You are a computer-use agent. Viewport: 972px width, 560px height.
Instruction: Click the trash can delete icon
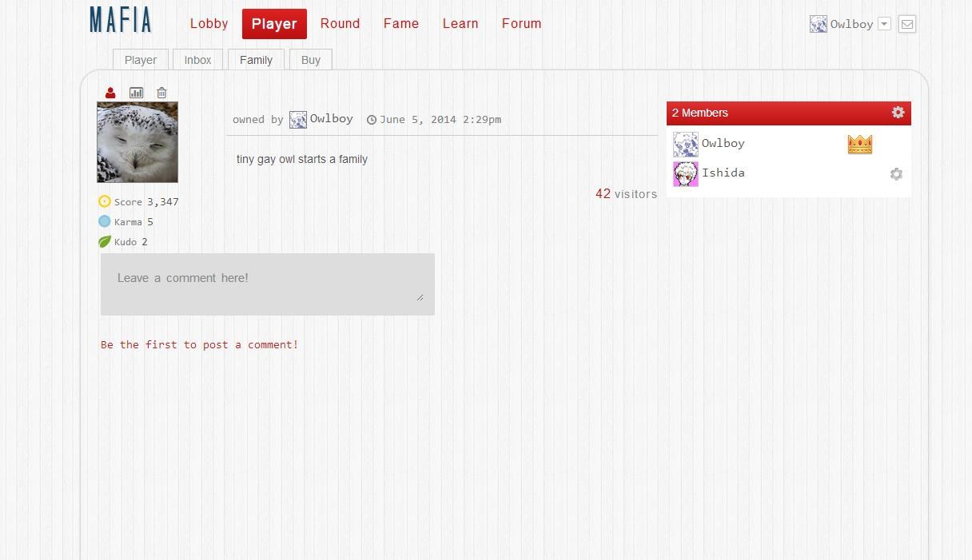point(161,93)
